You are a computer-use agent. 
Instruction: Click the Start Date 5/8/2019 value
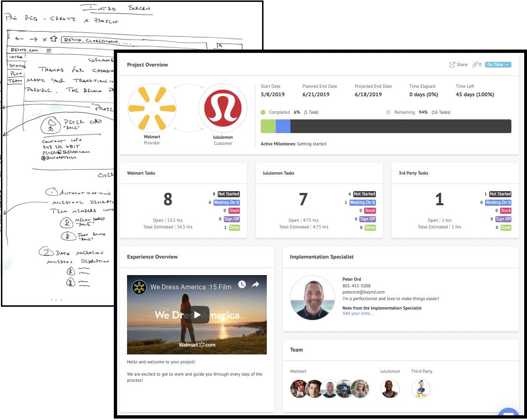[272, 94]
